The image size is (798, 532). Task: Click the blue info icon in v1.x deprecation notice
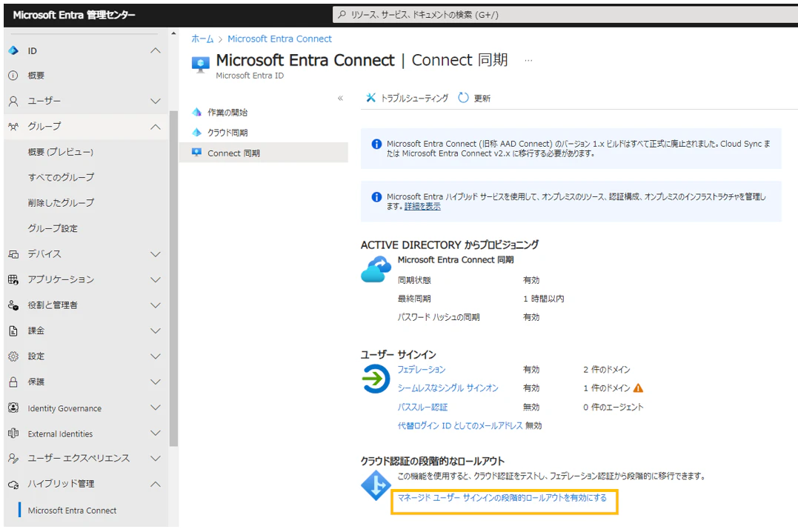coord(376,144)
